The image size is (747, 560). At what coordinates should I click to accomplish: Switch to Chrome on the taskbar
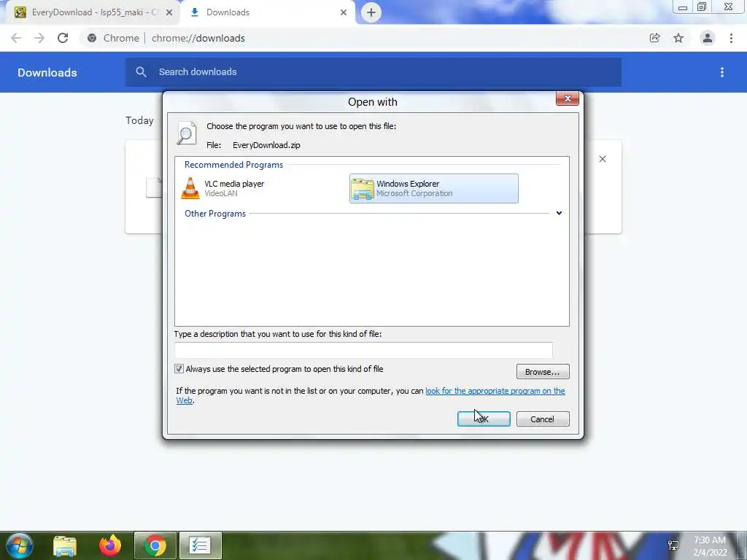[155, 545]
